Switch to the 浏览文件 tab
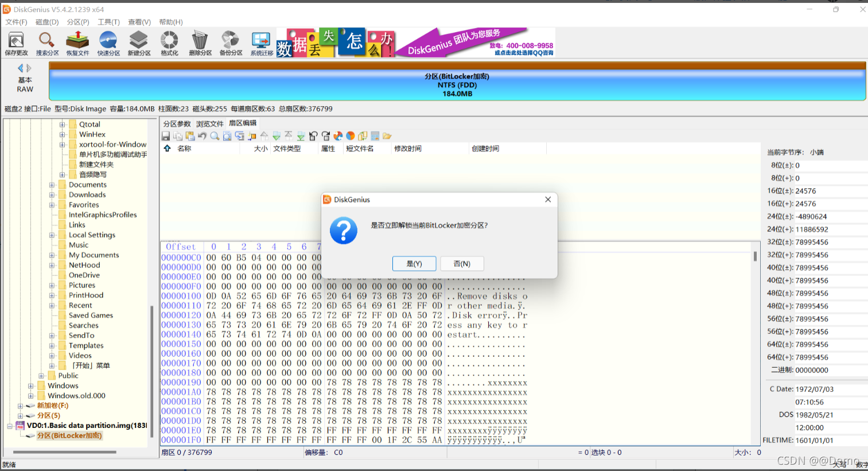This screenshot has height=471, width=868. (x=210, y=124)
